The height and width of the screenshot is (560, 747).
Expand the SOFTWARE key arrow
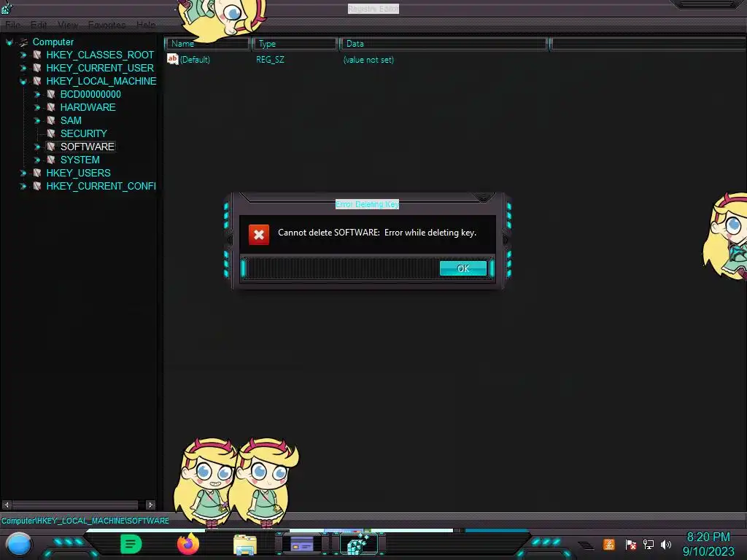(x=37, y=147)
